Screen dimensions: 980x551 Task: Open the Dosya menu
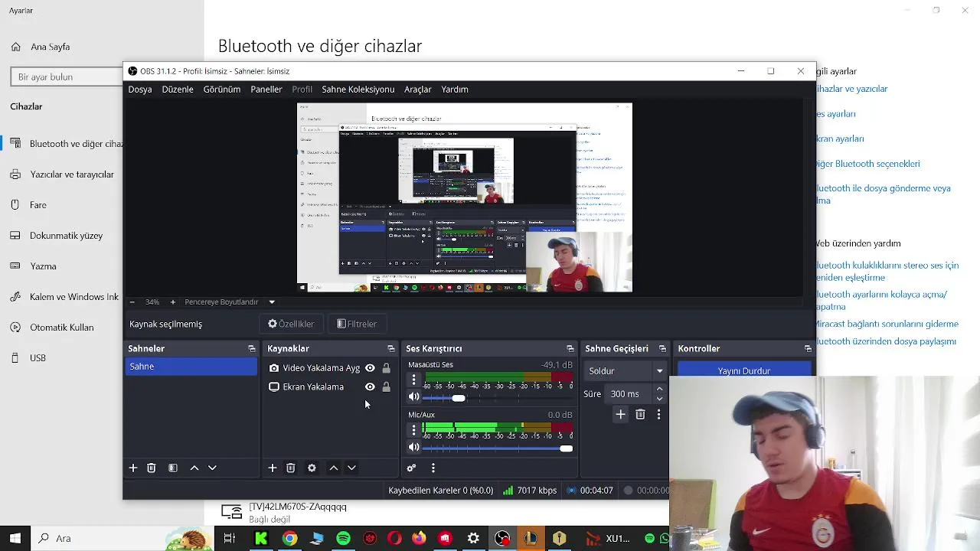click(140, 90)
